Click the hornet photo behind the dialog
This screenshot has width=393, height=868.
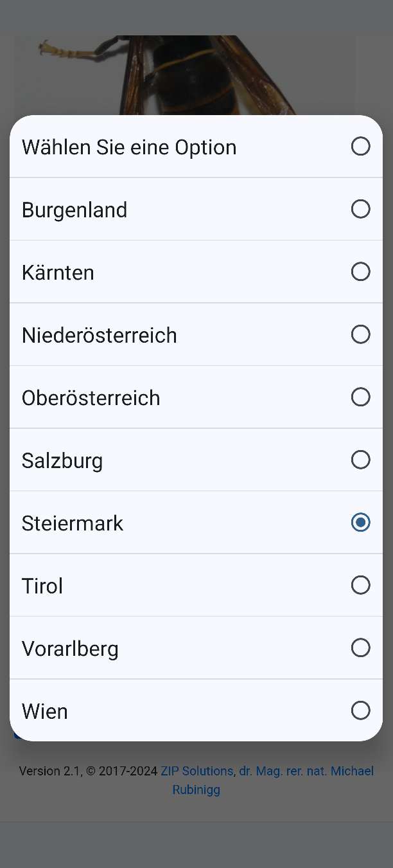(193, 71)
